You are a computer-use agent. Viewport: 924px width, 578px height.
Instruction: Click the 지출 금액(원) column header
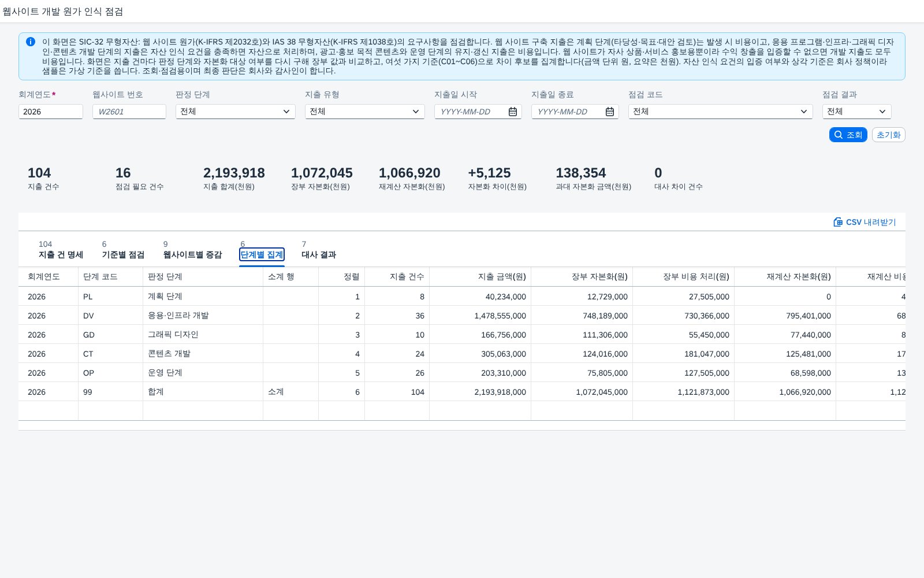tap(480, 277)
